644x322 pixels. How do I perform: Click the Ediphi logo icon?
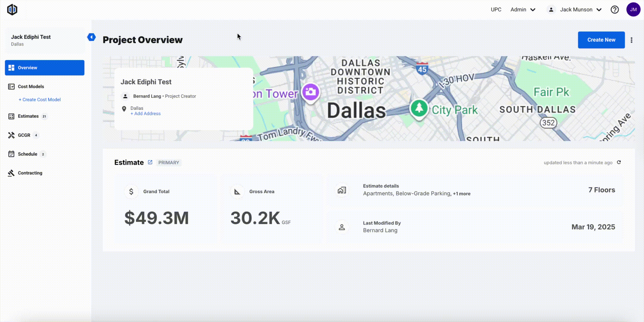[x=12, y=10]
